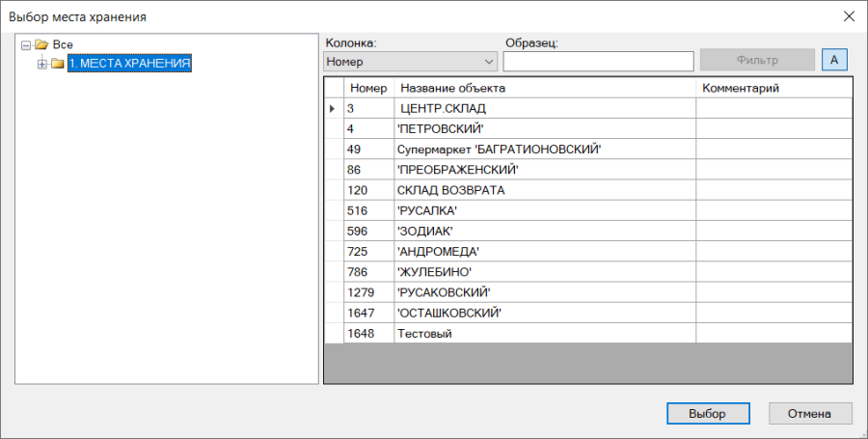
Task: Sort by the Номер column header
Action: pyautogui.click(x=368, y=88)
